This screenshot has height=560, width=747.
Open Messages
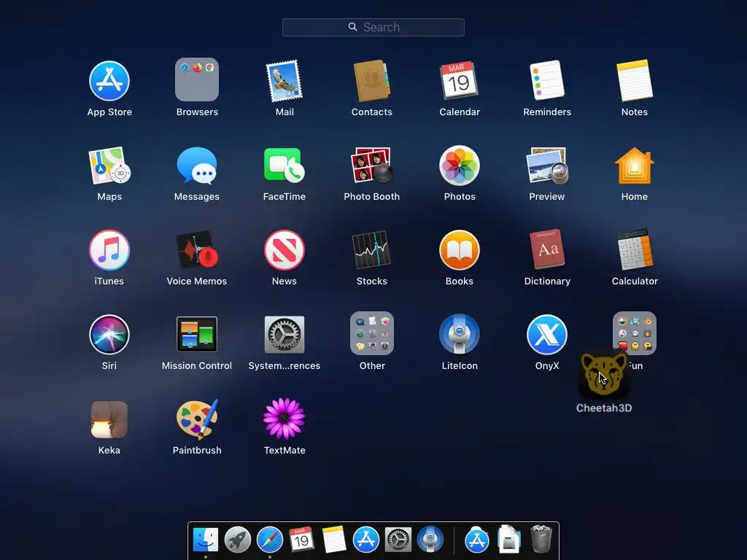[x=197, y=166]
